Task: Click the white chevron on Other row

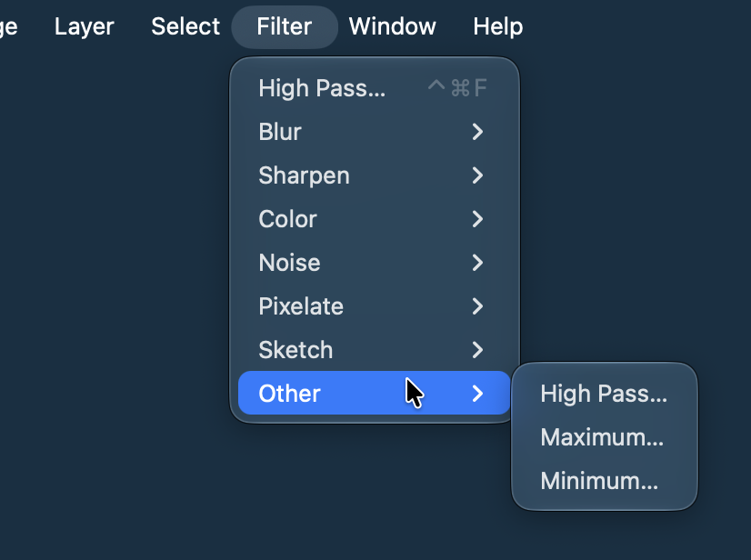Action: tap(477, 394)
